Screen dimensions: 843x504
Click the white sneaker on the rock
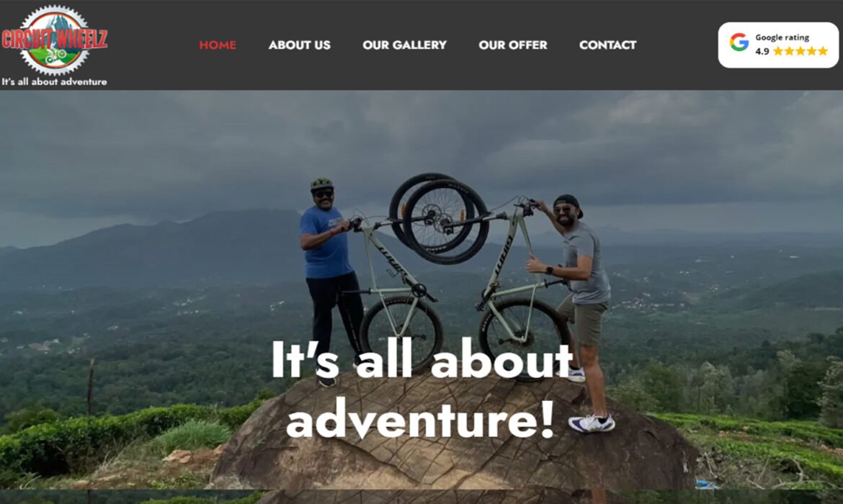[592, 423]
